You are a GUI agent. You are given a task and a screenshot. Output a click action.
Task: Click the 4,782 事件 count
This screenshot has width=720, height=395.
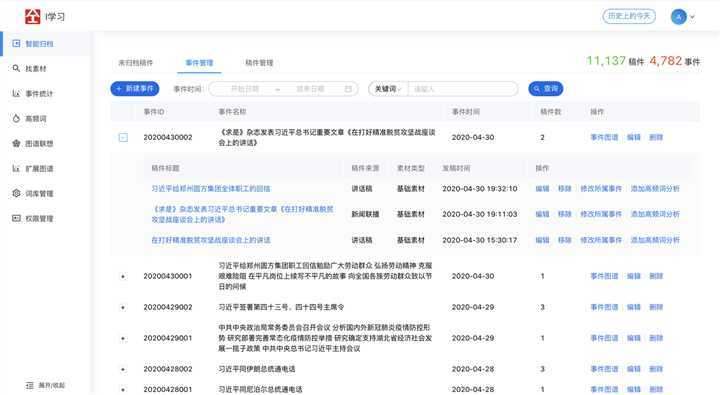[675, 61]
